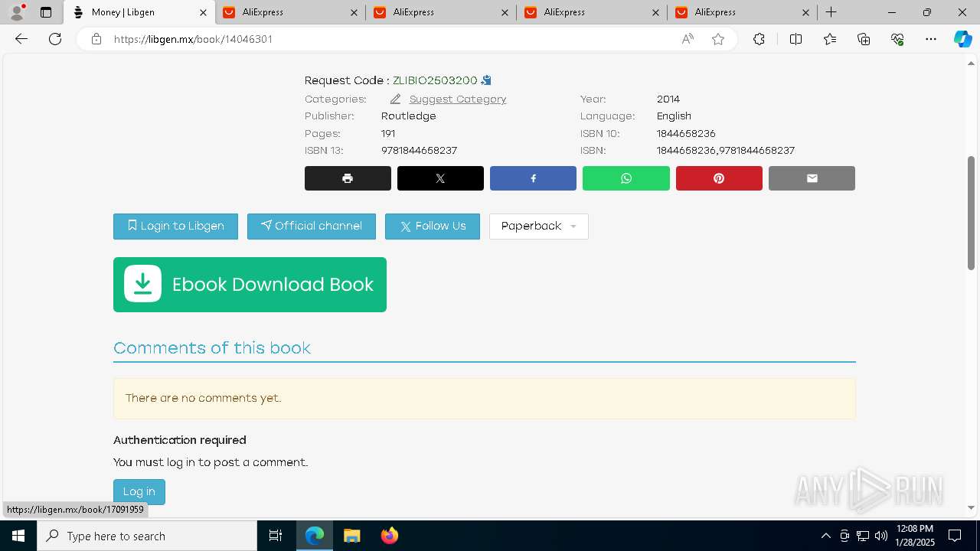Click the pencil icon beside Suggest Category

[395, 99]
